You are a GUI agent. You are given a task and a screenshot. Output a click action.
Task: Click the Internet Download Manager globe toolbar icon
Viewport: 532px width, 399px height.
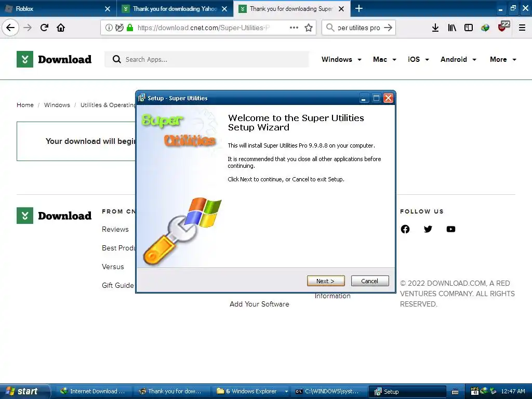coord(485,28)
